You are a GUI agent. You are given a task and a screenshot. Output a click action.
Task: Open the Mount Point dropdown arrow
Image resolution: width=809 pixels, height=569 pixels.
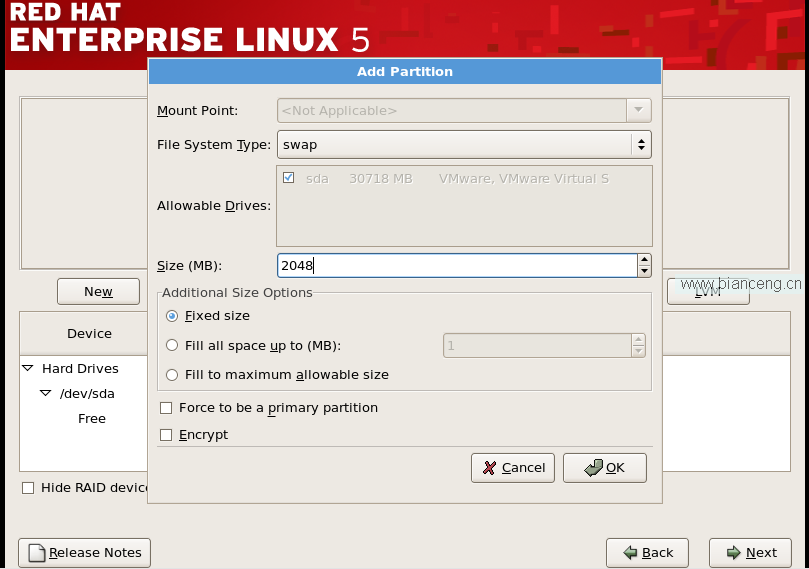point(639,110)
